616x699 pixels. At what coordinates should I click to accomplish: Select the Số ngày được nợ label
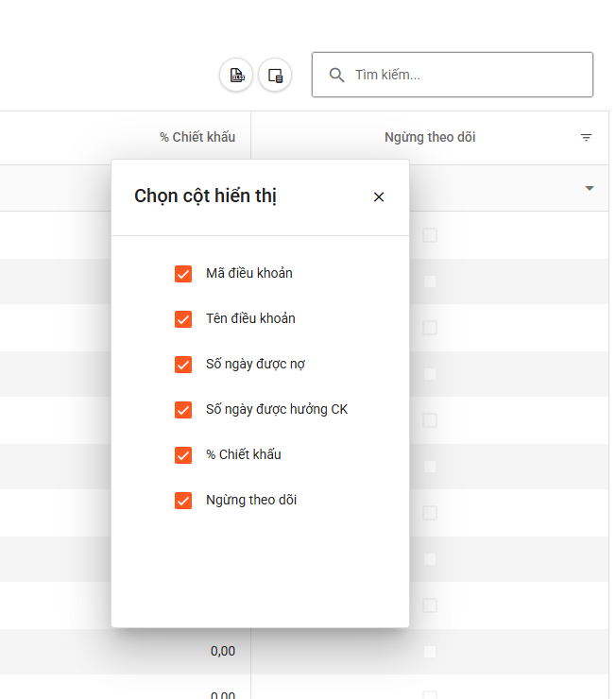255,365
